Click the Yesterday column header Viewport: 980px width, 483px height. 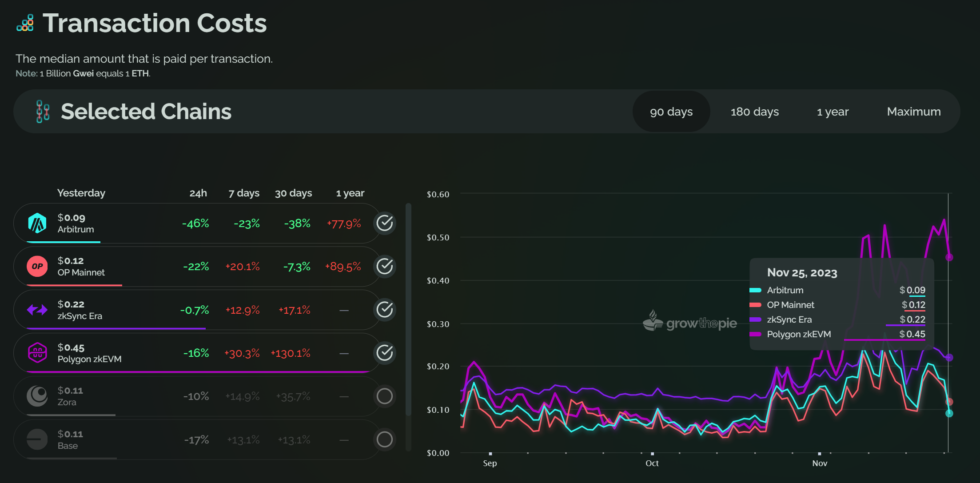pyautogui.click(x=81, y=193)
